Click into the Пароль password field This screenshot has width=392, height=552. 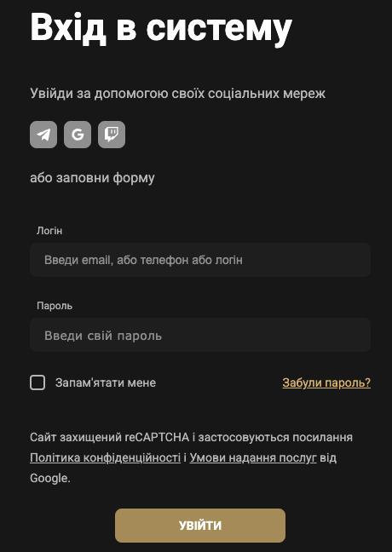200,335
